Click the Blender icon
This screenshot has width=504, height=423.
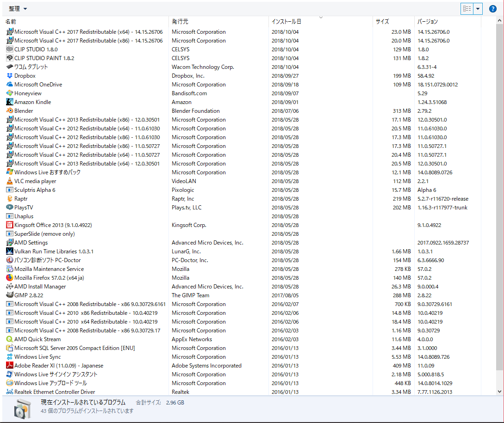click(10, 110)
